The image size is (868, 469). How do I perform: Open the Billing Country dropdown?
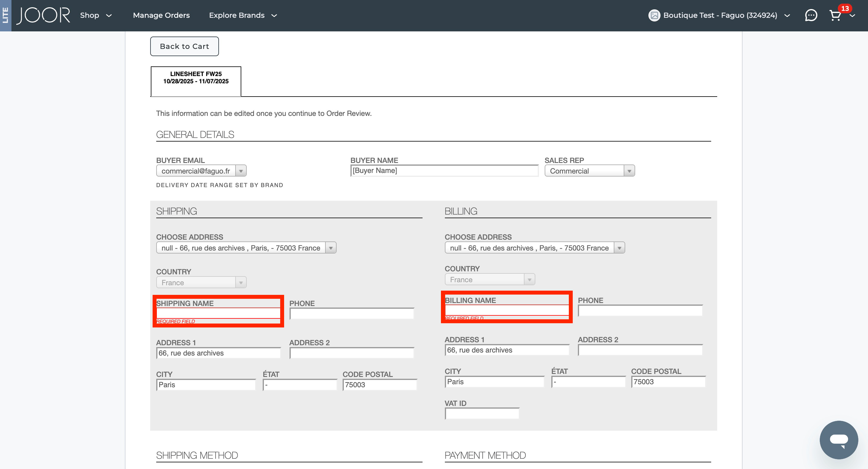[x=489, y=279]
